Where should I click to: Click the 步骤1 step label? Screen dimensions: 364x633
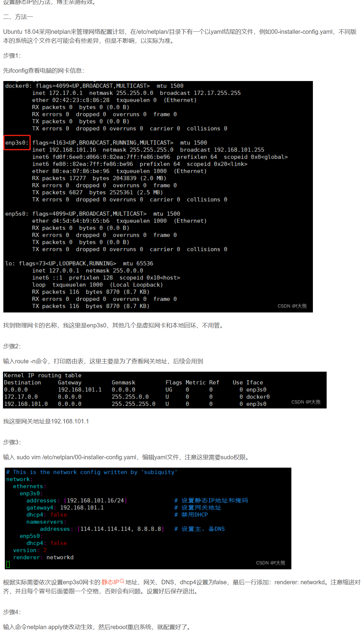click(x=12, y=56)
